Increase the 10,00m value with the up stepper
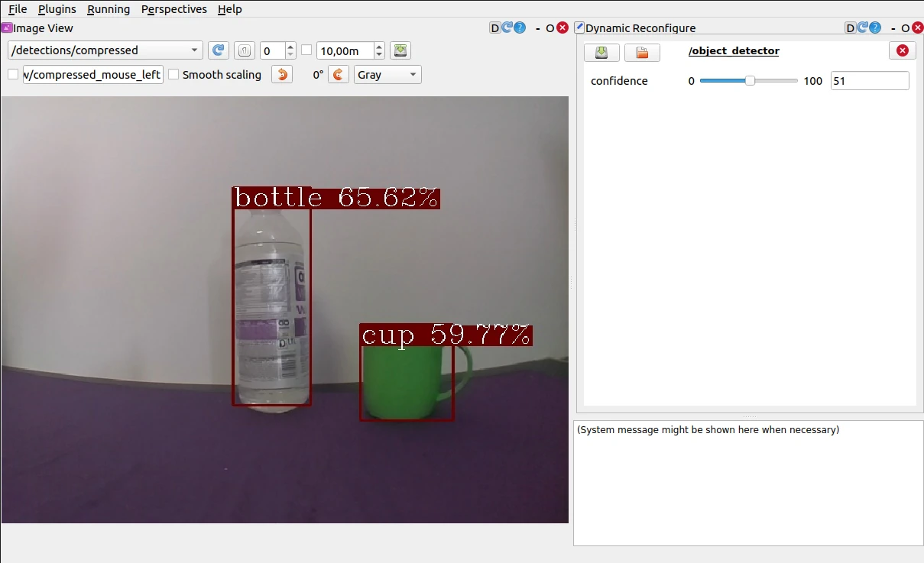 [378, 46]
